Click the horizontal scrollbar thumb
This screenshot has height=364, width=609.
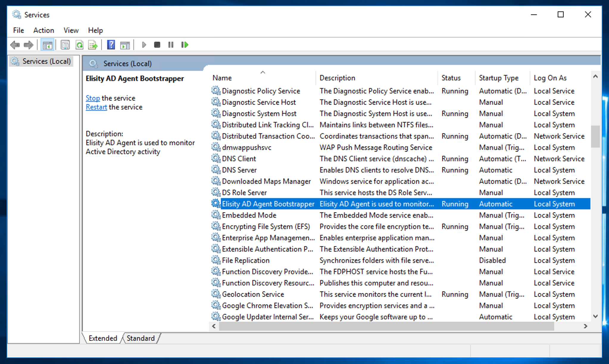[387, 326]
